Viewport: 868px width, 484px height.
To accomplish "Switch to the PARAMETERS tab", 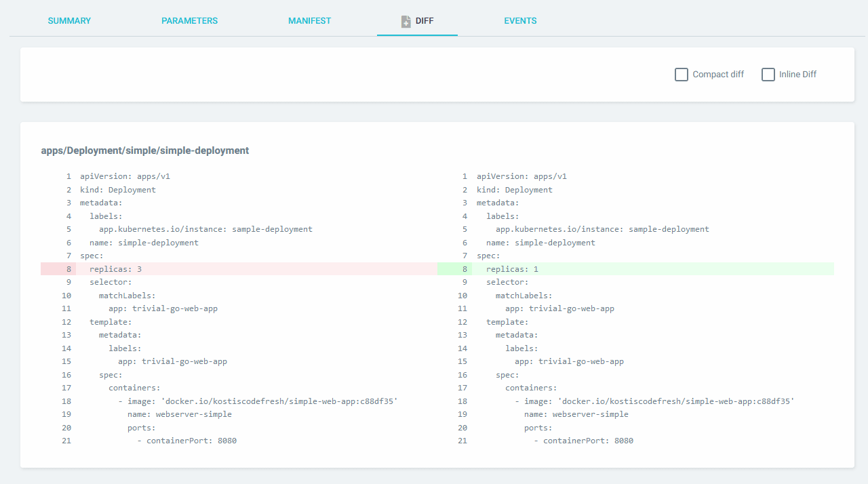I will (x=189, y=21).
